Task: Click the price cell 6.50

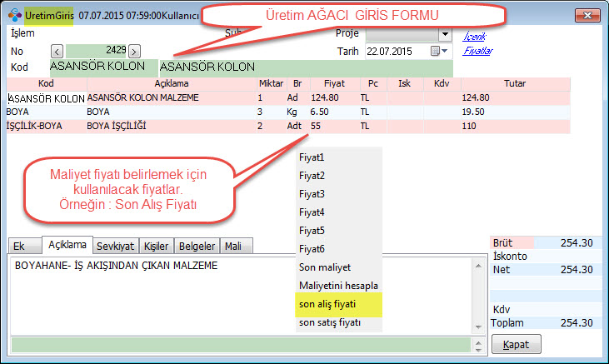Action: pyautogui.click(x=334, y=112)
